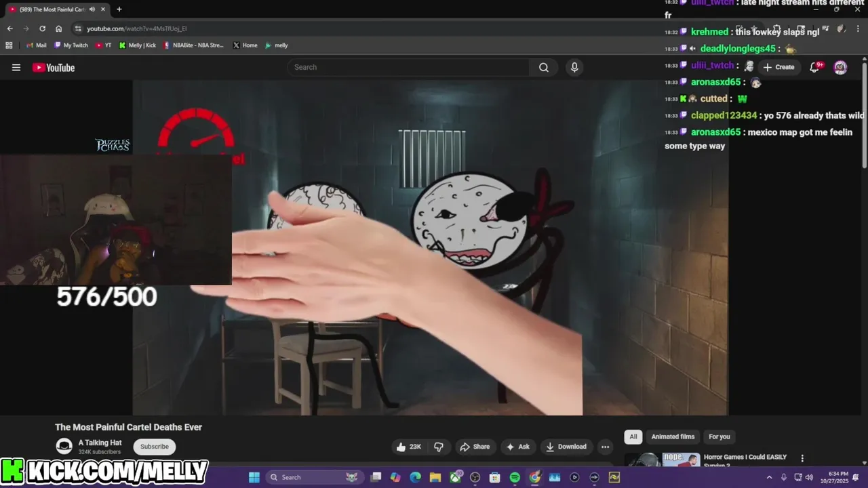Open the taskbar volume control

pos(808,477)
